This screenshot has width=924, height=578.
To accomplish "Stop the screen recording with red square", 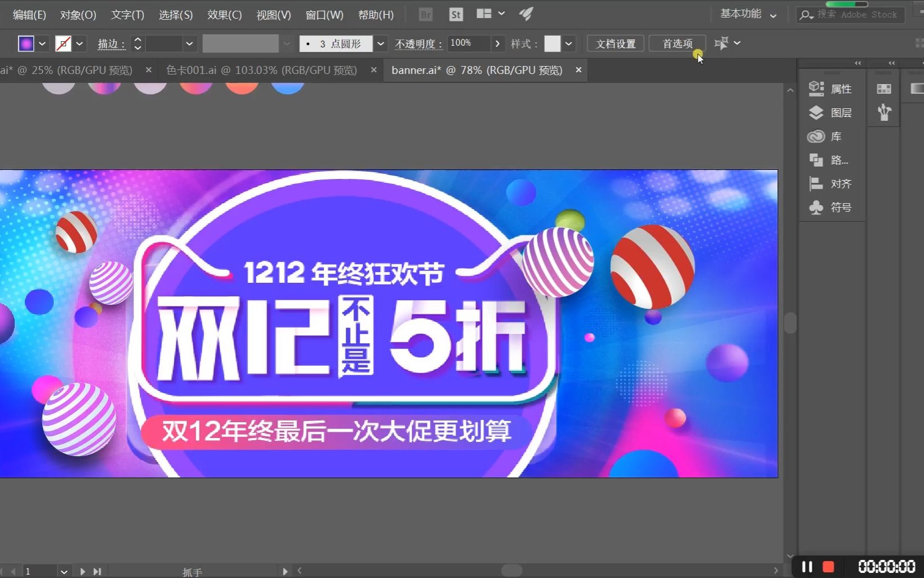I will [x=829, y=566].
